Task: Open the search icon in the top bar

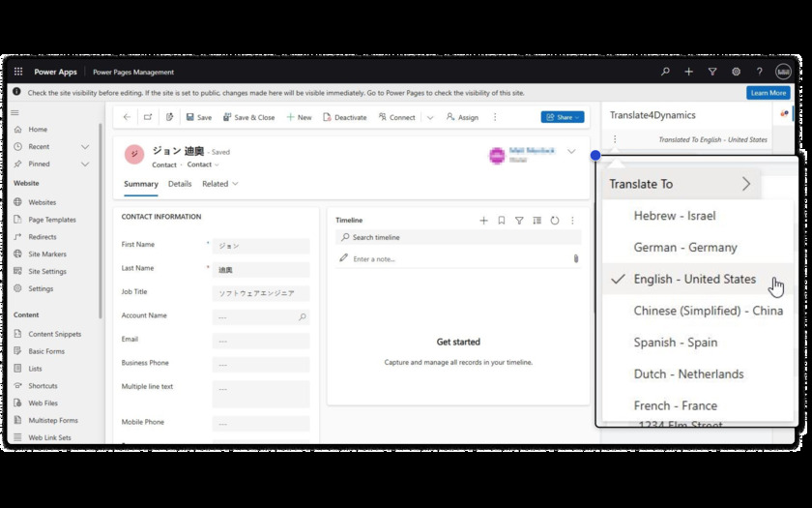Action: (x=665, y=72)
